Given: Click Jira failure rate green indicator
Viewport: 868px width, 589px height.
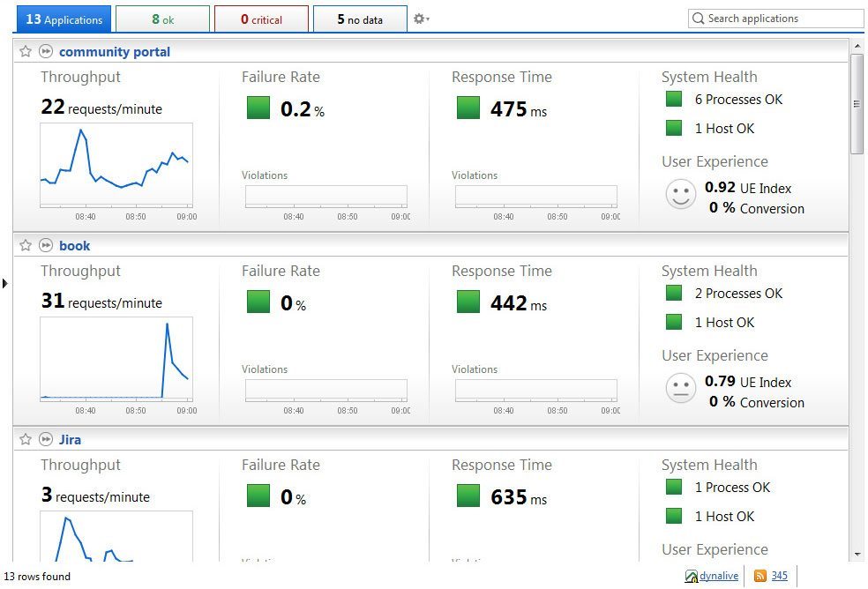Looking at the screenshot, I should click(258, 496).
